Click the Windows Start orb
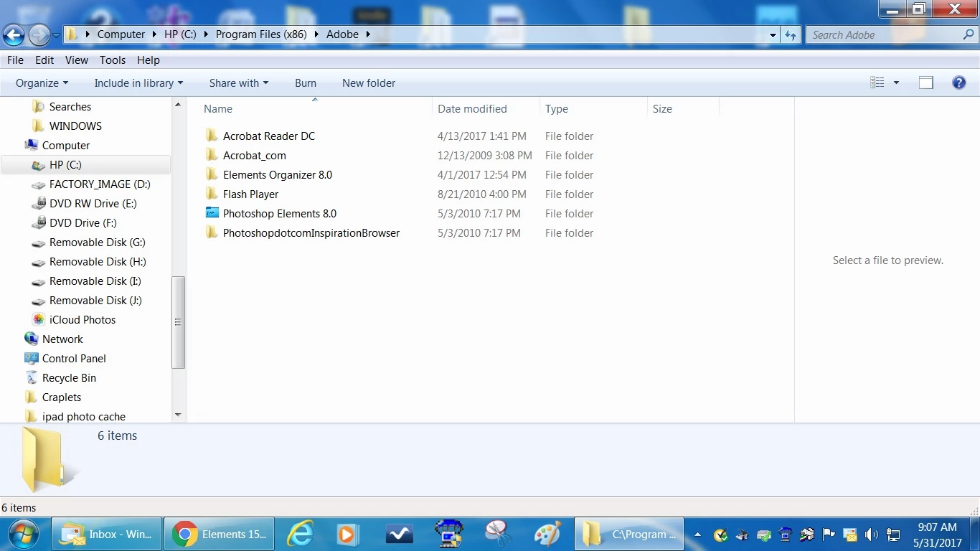This screenshot has width=980, height=551. pyautogui.click(x=22, y=534)
